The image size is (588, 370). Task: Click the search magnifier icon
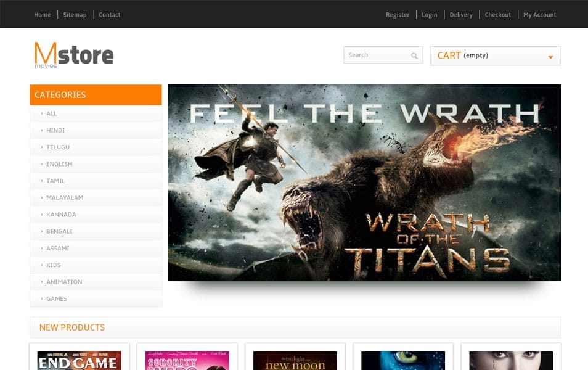pos(414,56)
